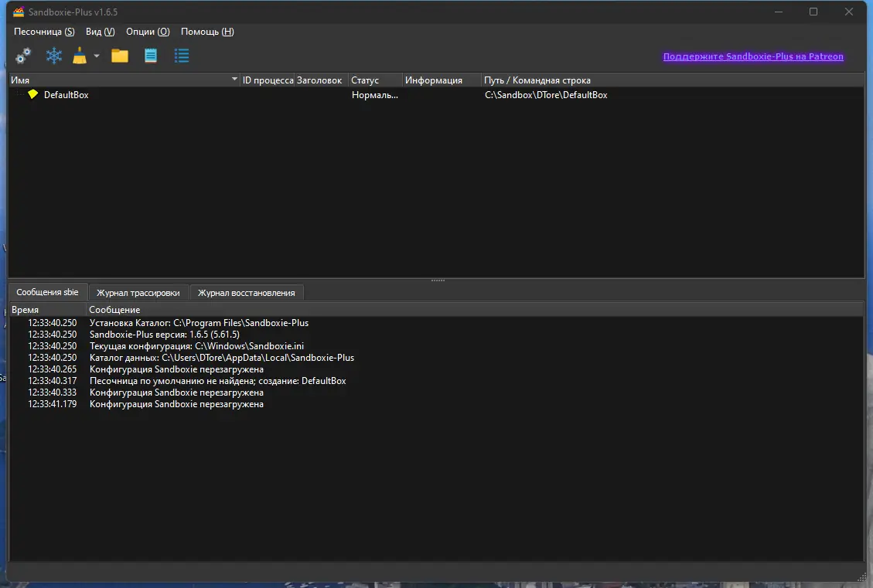Switch to Журнал восстановления tab

(x=246, y=293)
